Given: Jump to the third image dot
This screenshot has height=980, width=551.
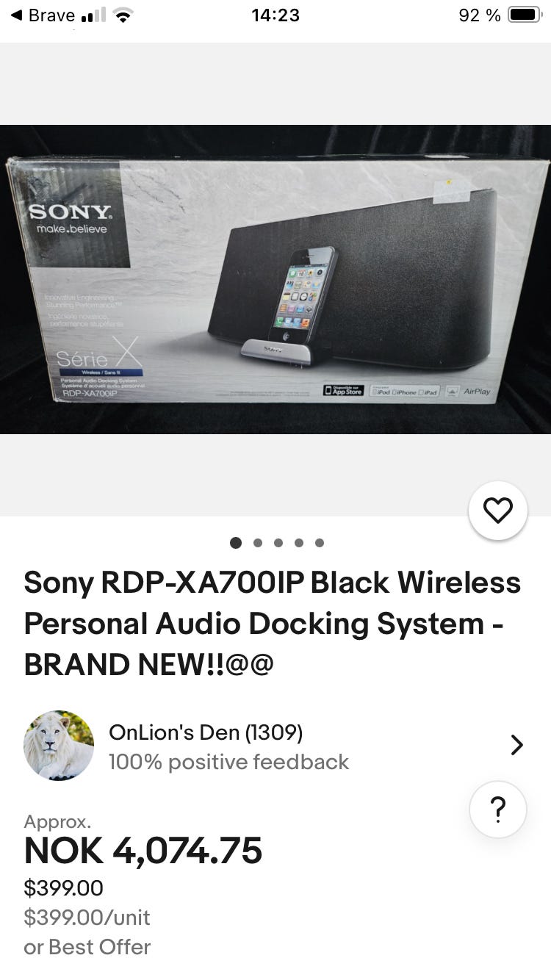Looking at the screenshot, I should (278, 543).
